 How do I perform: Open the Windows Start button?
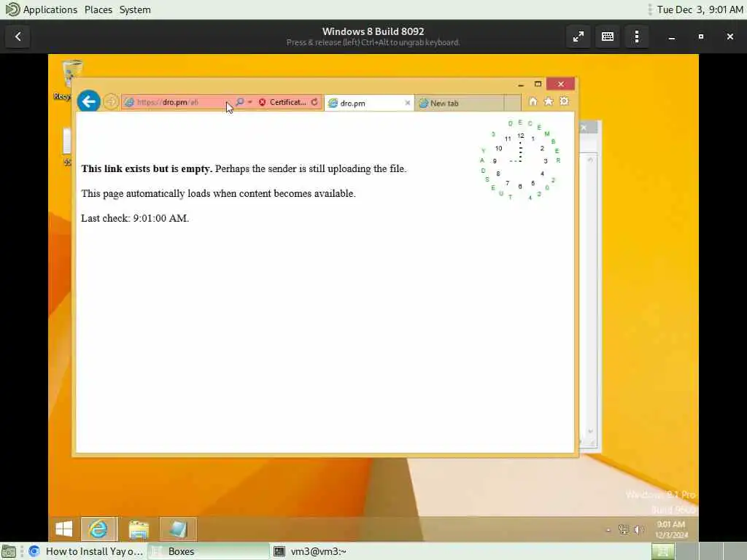(x=64, y=529)
